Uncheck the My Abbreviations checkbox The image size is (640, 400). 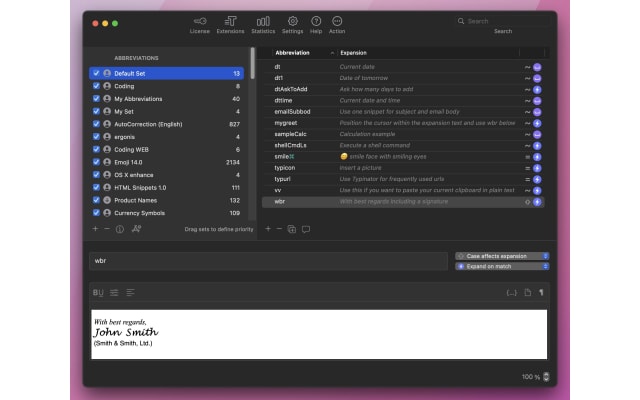[96, 99]
